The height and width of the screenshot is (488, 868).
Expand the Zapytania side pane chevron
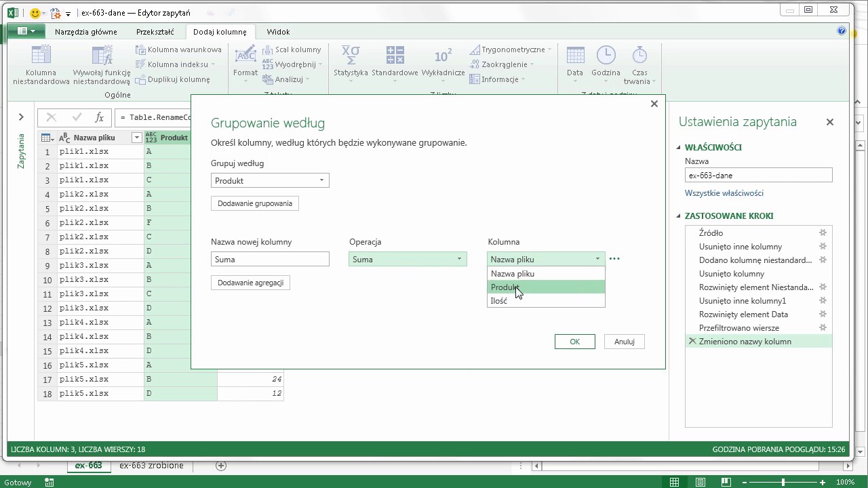pos(21,117)
